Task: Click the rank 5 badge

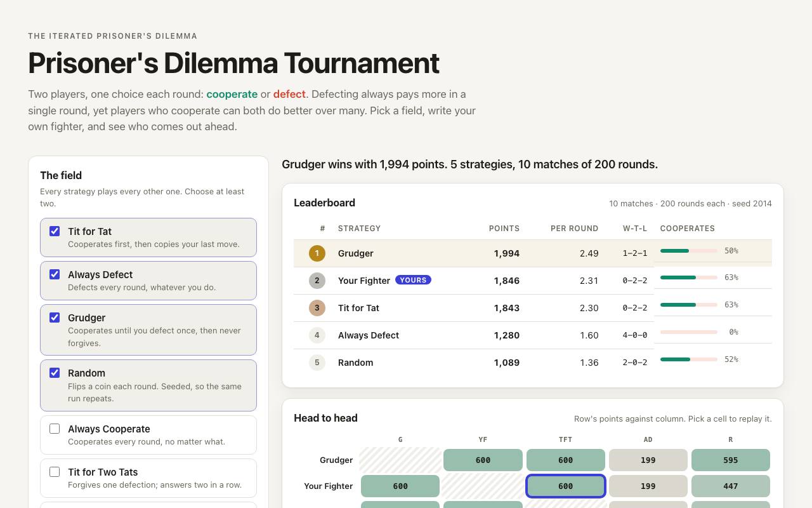Action: tap(317, 363)
